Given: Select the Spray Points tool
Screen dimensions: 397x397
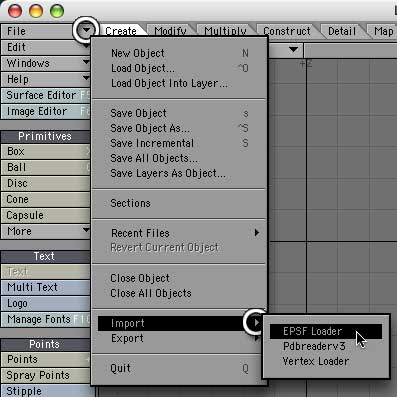Looking at the screenshot, I should [46, 375].
